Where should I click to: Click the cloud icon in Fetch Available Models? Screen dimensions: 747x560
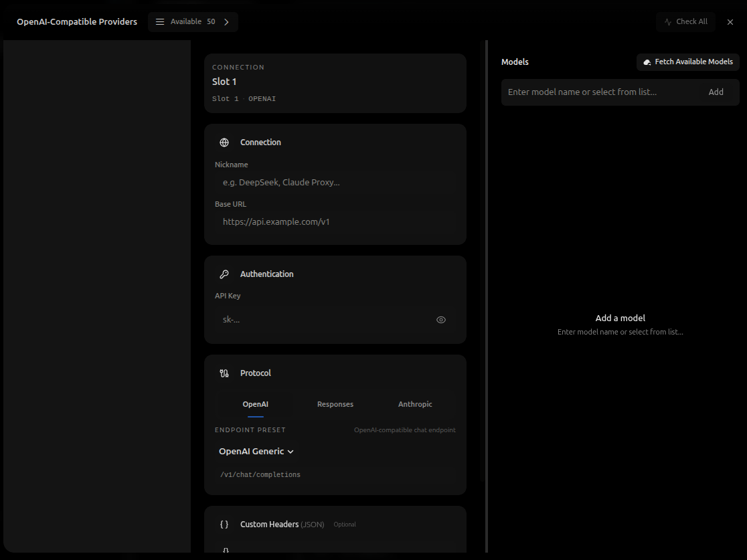tap(647, 62)
